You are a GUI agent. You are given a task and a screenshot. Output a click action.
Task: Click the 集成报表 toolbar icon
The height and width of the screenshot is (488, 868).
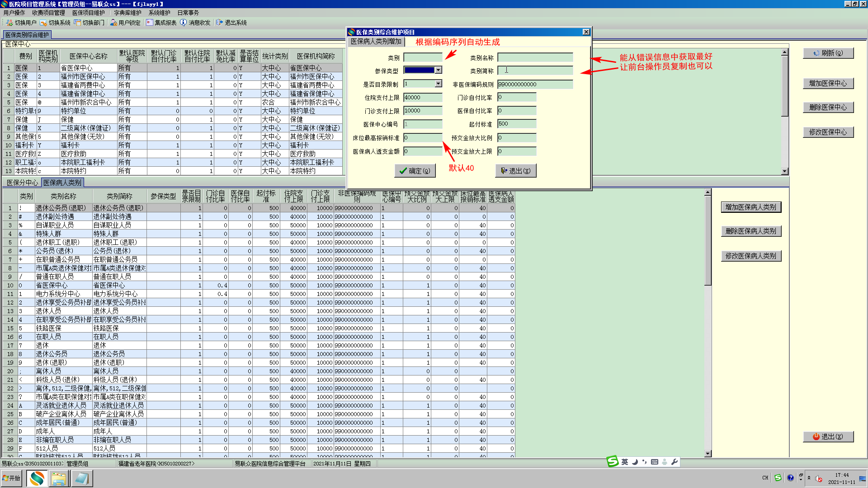(x=150, y=23)
